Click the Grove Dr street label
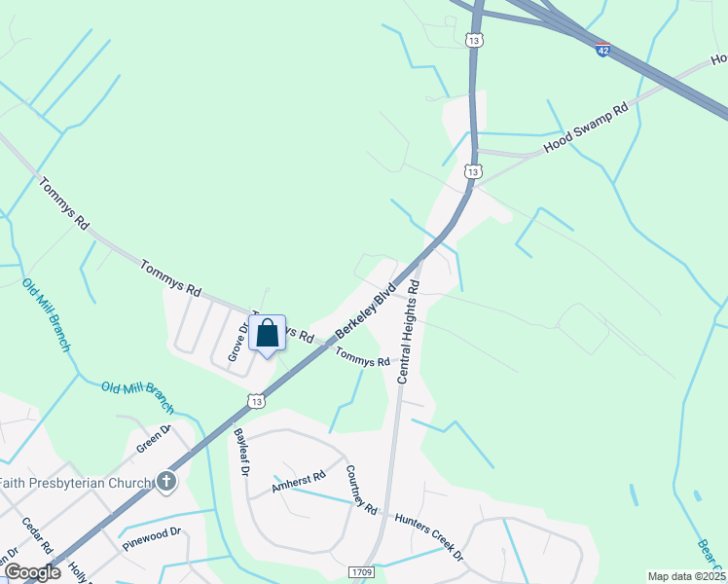 (237, 343)
